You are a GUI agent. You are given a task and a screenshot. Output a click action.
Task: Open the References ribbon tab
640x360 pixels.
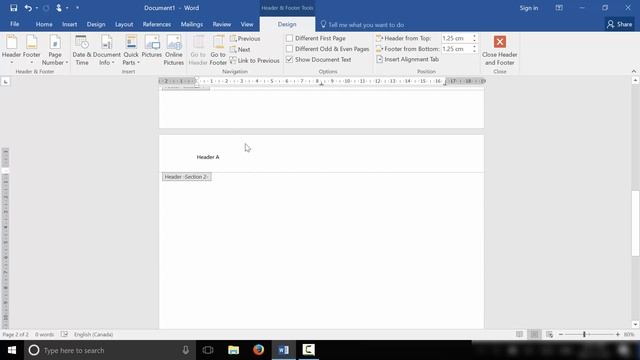(156, 24)
